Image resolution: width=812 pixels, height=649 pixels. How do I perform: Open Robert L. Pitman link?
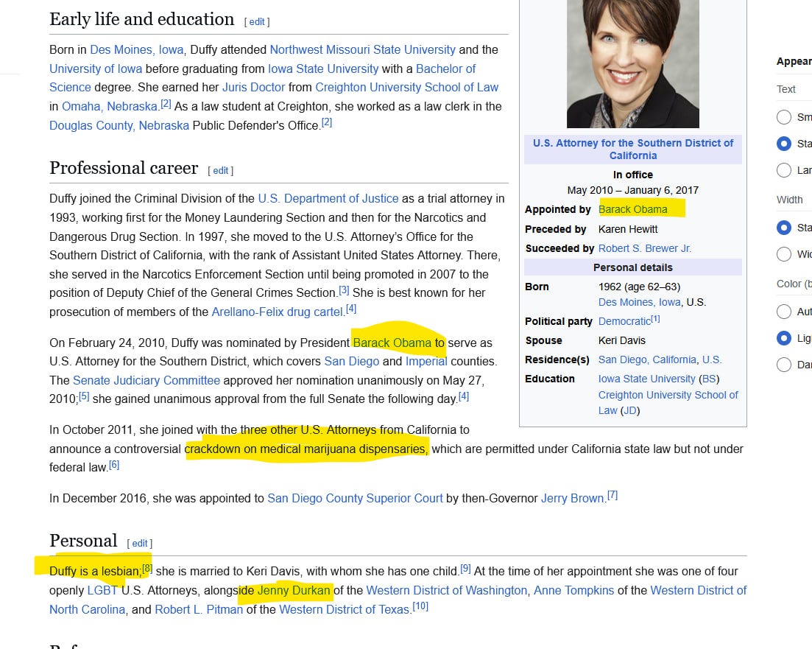199,610
